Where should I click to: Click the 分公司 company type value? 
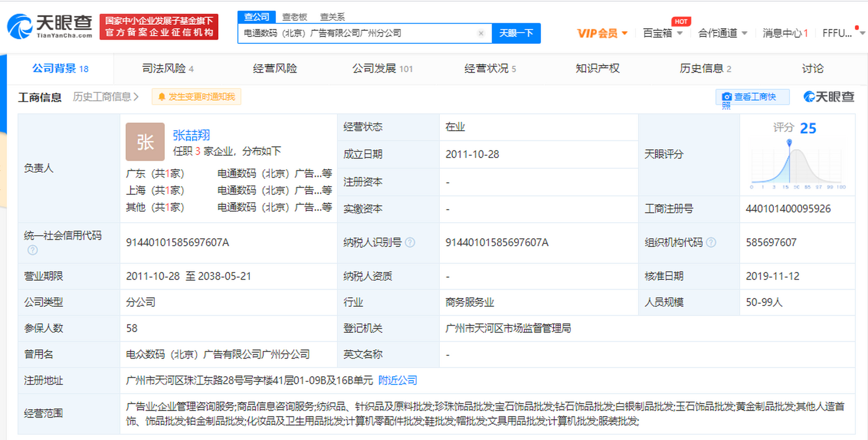140,302
